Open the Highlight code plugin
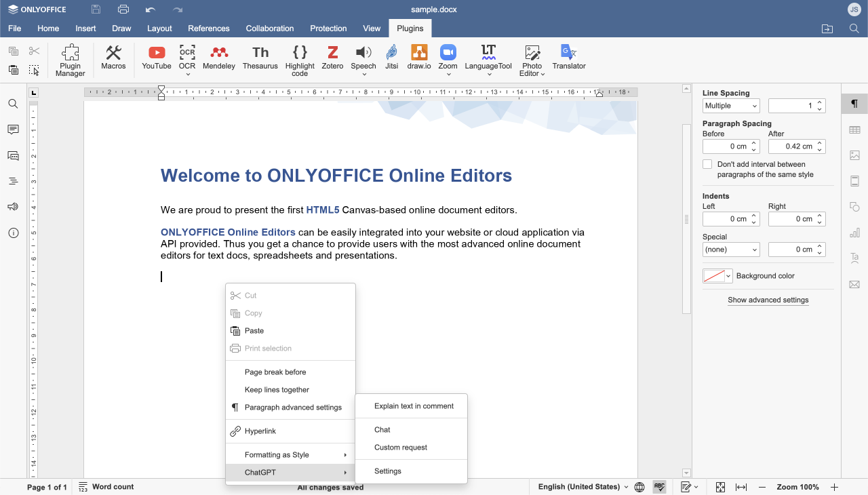Viewport: 868px width, 495px height. 300,60
